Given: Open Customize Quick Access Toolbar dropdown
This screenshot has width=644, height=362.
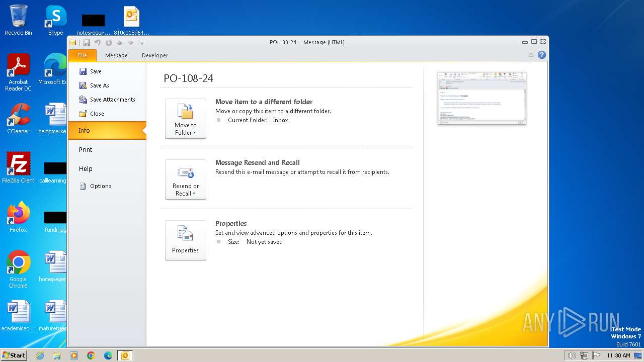Looking at the screenshot, I should tap(142, 43).
